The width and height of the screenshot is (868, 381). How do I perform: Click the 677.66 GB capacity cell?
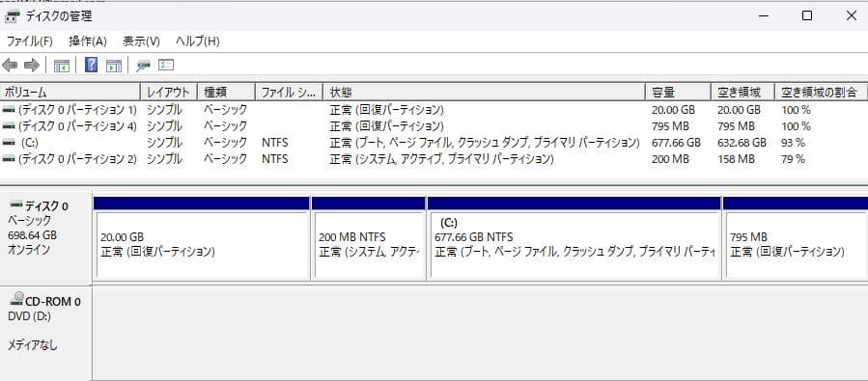(x=676, y=143)
